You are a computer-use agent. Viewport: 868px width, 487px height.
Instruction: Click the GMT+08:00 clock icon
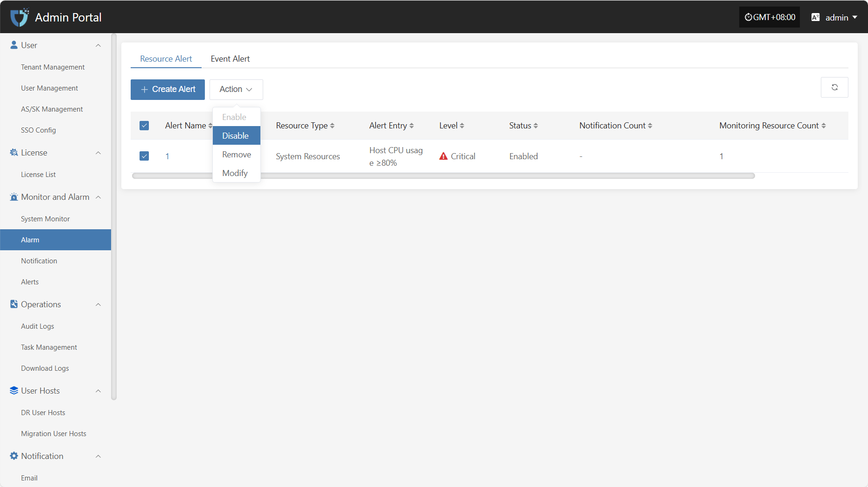click(x=749, y=17)
